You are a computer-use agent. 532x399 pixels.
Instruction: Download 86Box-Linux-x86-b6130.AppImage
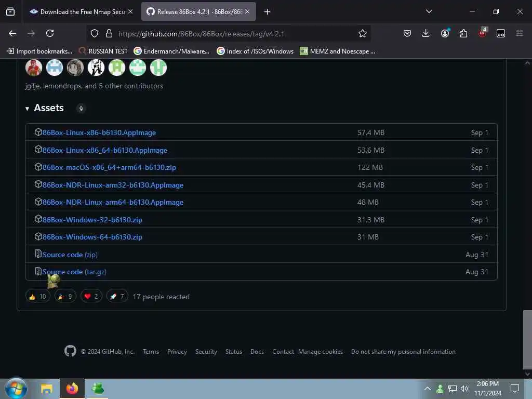click(99, 132)
